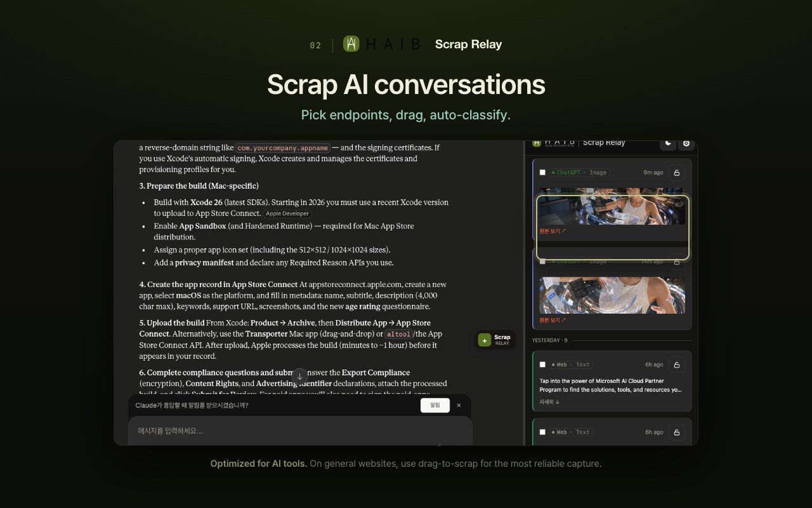812x508 pixels.
Task: Click the altool code snippet
Action: coord(398,334)
